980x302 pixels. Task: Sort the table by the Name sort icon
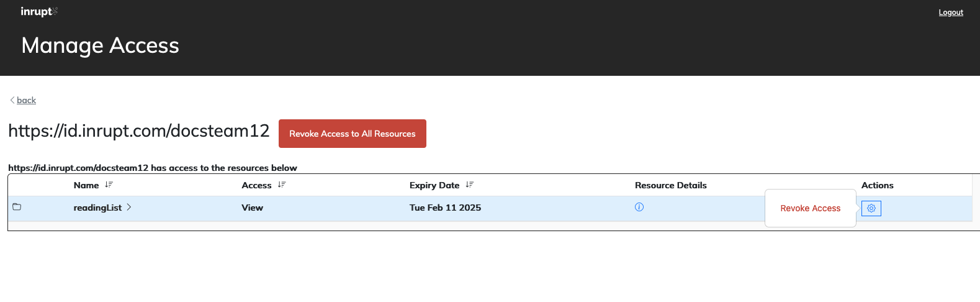(x=109, y=185)
